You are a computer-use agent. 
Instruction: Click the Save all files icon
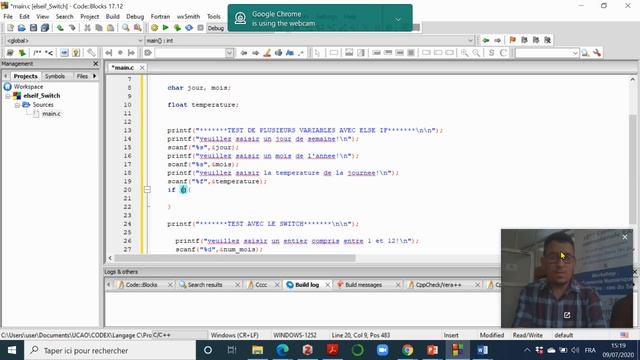[x=45, y=28]
